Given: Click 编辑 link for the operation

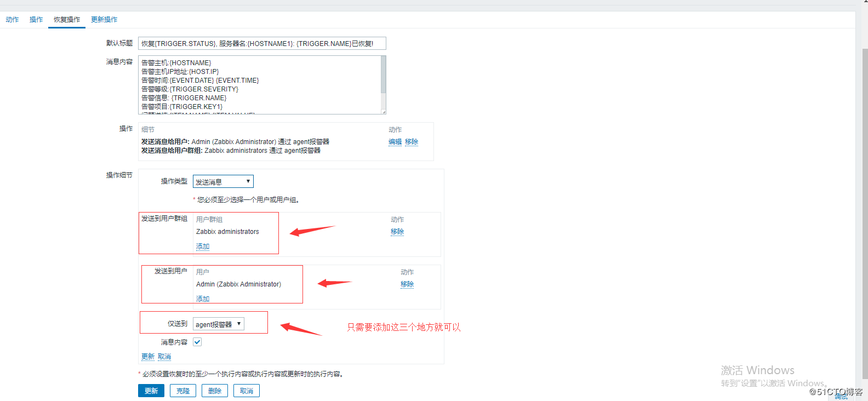Looking at the screenshot, I should coord(395,142).
